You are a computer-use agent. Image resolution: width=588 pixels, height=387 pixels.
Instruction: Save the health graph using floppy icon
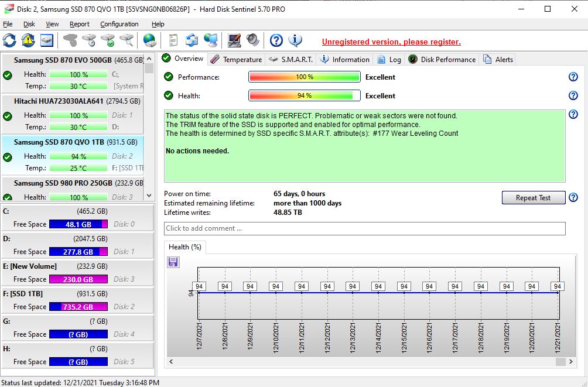click(x=173, y=262)
